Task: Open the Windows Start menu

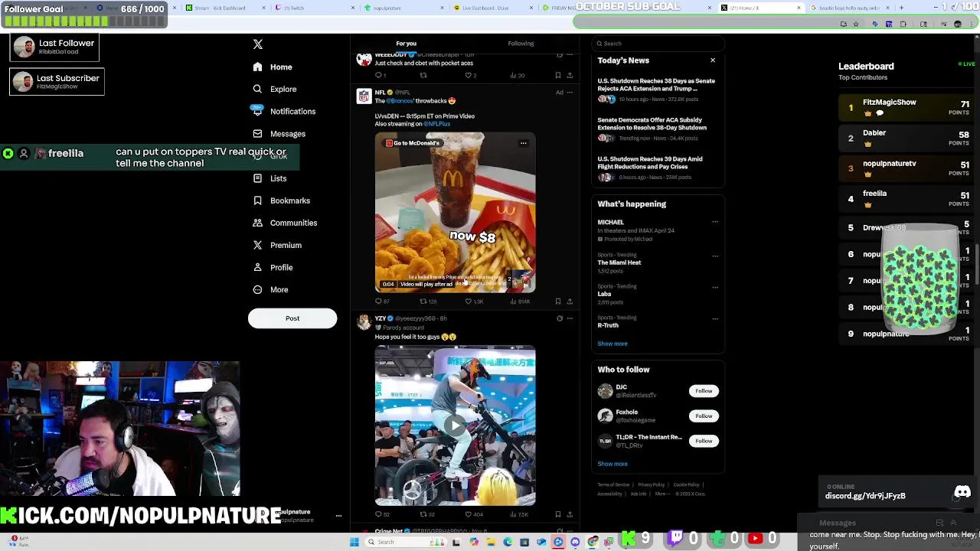Action: click(x=354, y=543)
